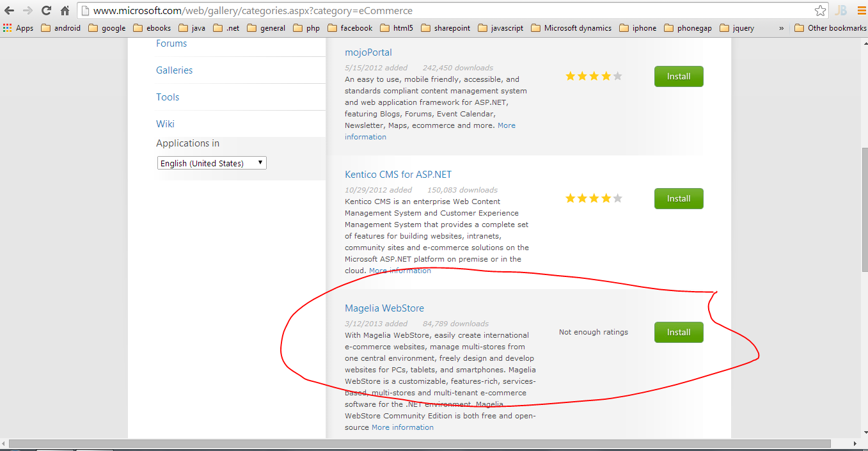Open the Chrome menu hamburger icon
Viewport: 868px width, 451px height.
(861, 11)
